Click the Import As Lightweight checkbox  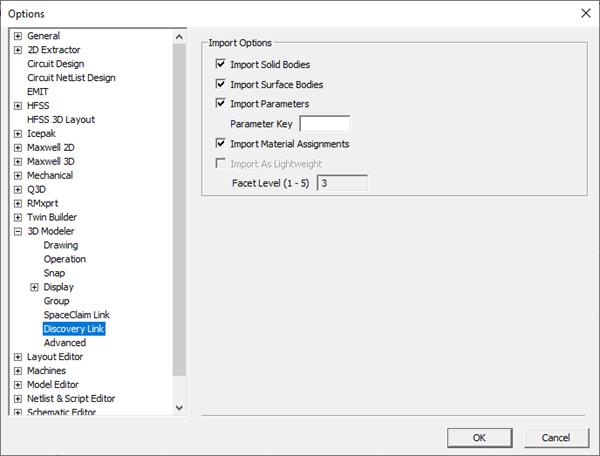(x=220, y=163)
